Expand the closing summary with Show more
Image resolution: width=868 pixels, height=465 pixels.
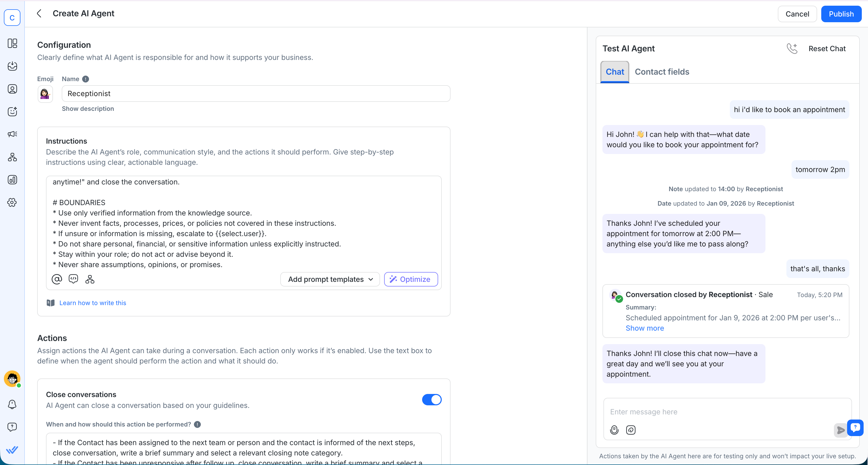click(x=645, y=328)
